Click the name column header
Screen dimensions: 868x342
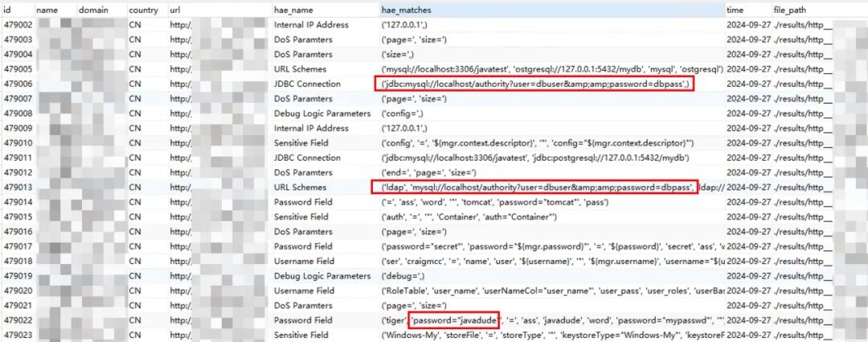(55, 10)
